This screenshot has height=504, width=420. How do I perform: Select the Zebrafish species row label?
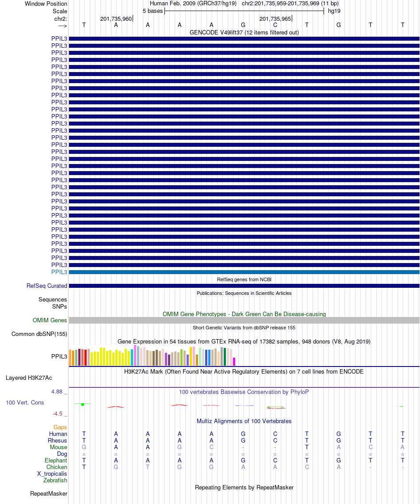click(55, 480)
